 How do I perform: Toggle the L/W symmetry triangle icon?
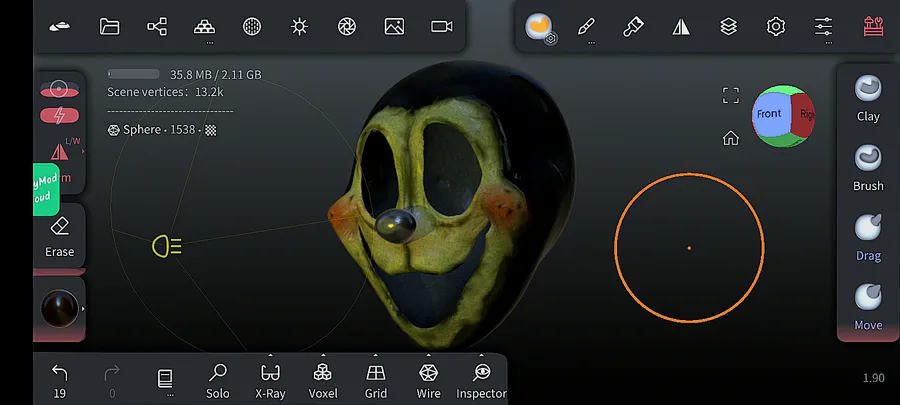[x=60, y=151]
